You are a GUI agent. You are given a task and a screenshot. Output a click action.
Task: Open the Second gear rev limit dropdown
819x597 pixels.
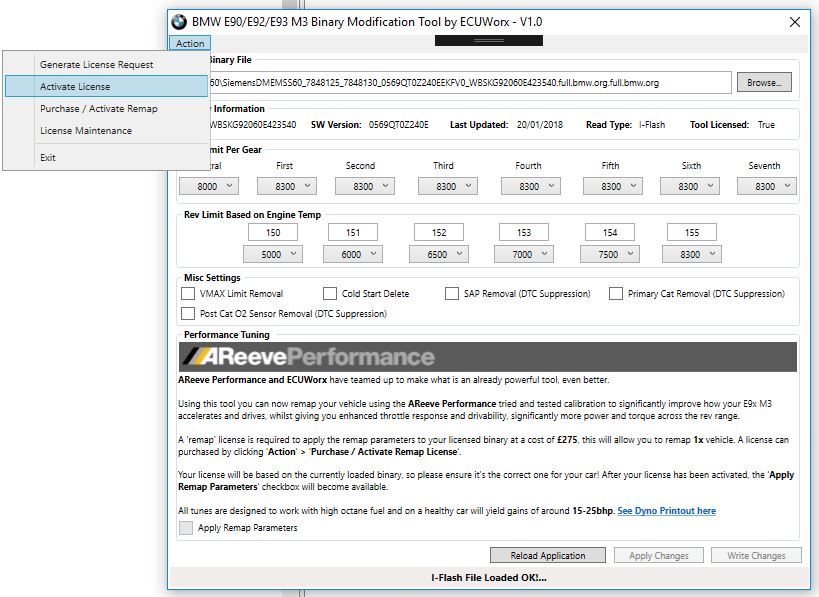365,186
